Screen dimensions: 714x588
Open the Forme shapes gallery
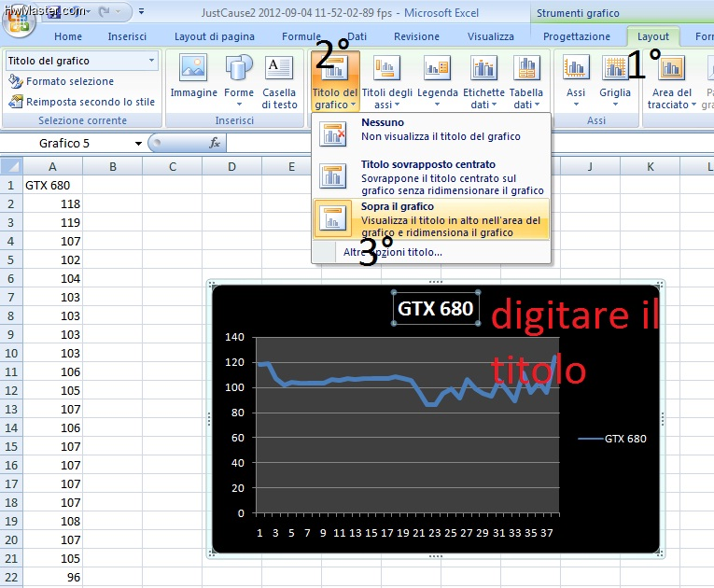coord(239,81)
